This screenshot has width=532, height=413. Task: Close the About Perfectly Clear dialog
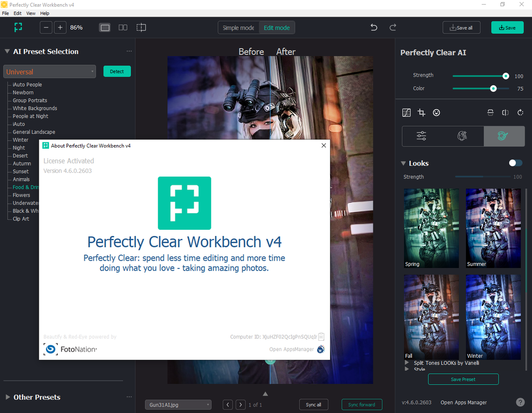pos(324,146)
